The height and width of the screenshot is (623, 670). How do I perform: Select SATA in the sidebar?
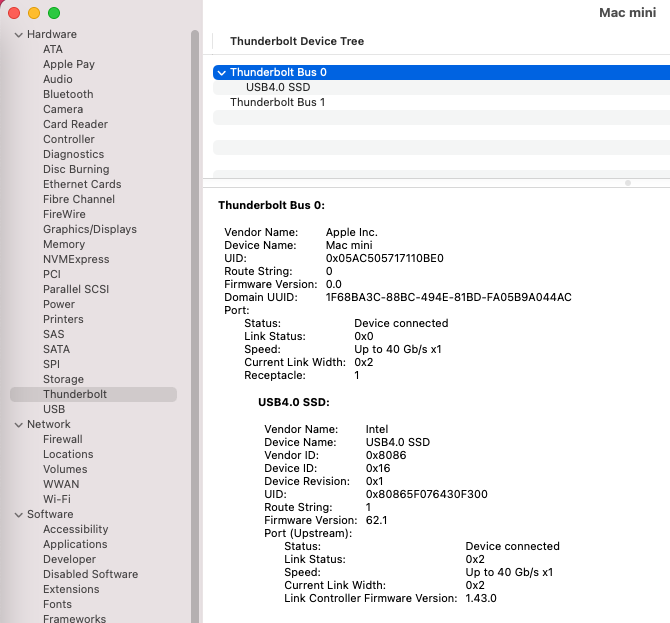point(56,349)
